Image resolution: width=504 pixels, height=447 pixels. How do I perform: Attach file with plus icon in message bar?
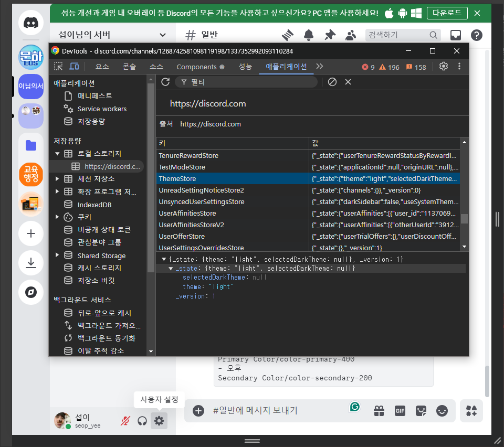tap(198, 411)
